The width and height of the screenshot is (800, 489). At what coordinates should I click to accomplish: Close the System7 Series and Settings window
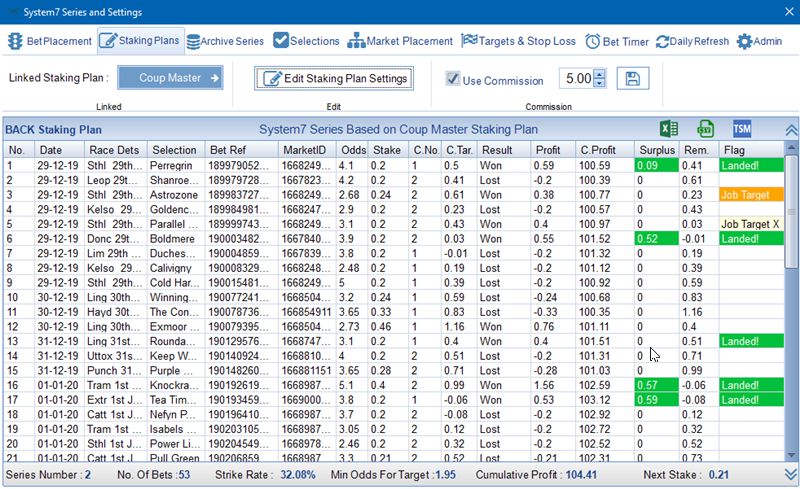(789, 12)
